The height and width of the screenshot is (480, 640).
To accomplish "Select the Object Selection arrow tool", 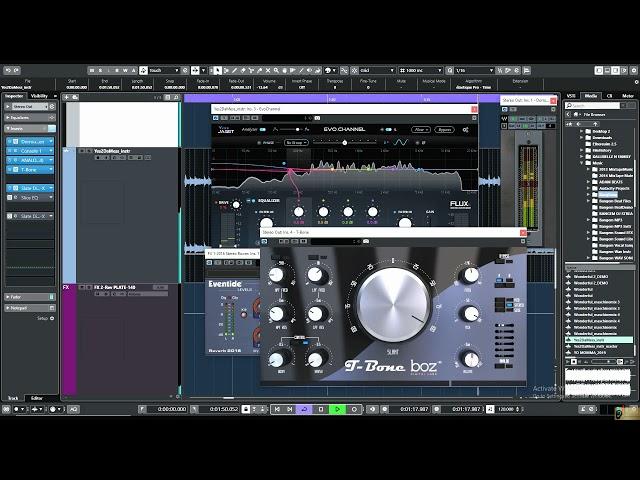I will 218,70.
